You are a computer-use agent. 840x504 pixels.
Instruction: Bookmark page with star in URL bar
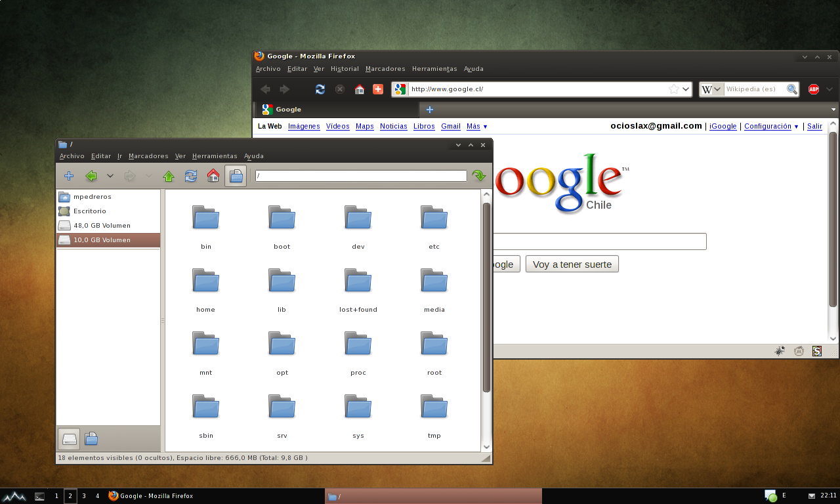tap(674, 89)
